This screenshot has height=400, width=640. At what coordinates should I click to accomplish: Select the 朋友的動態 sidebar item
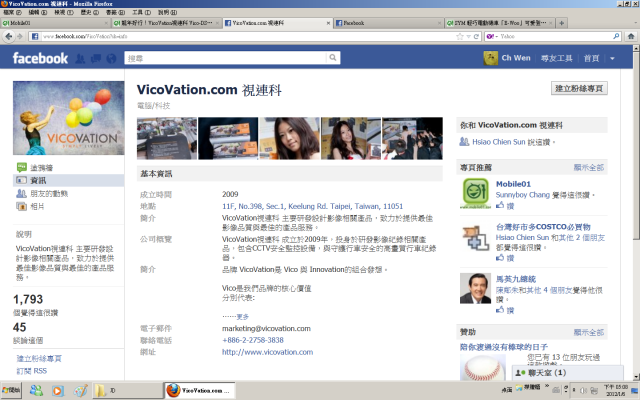(69, 193)
